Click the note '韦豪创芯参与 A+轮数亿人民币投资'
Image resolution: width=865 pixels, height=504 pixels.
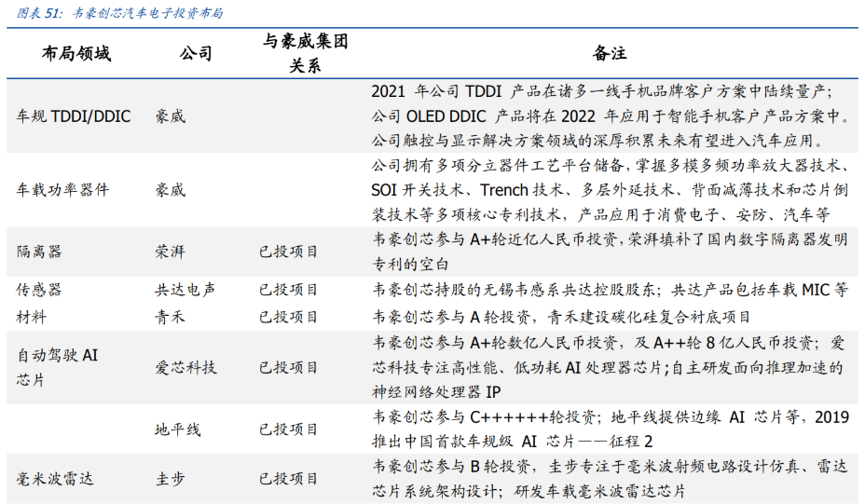[609, 343]
